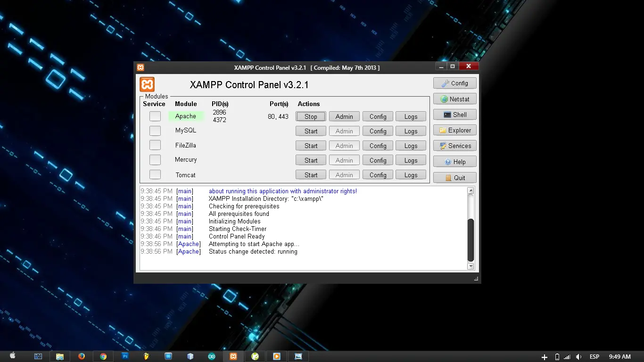The image size is (644, 362).
Task: Open Photoshop from the taskbar
Action: [x=125, y=356]
